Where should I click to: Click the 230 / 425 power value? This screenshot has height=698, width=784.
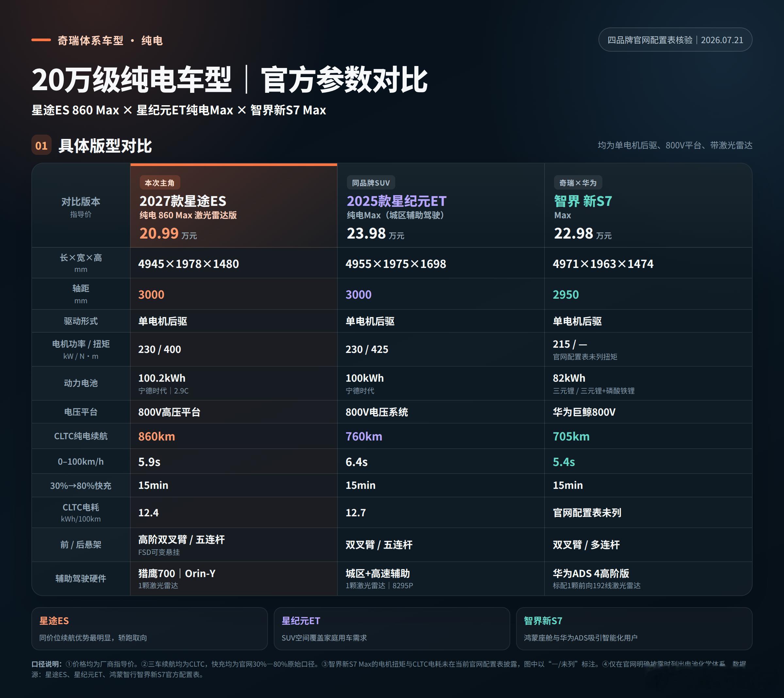pos(367,349)
